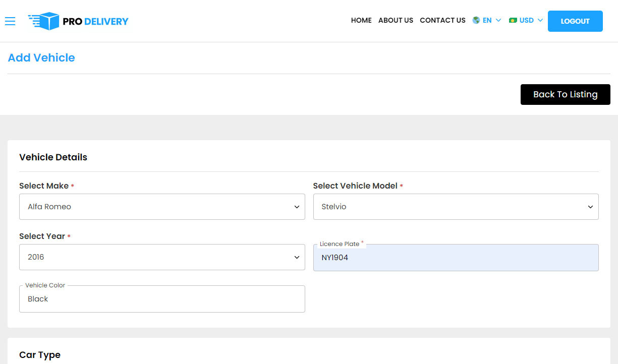
Task: Click the Vehicle Color input field
Action: 162,299
